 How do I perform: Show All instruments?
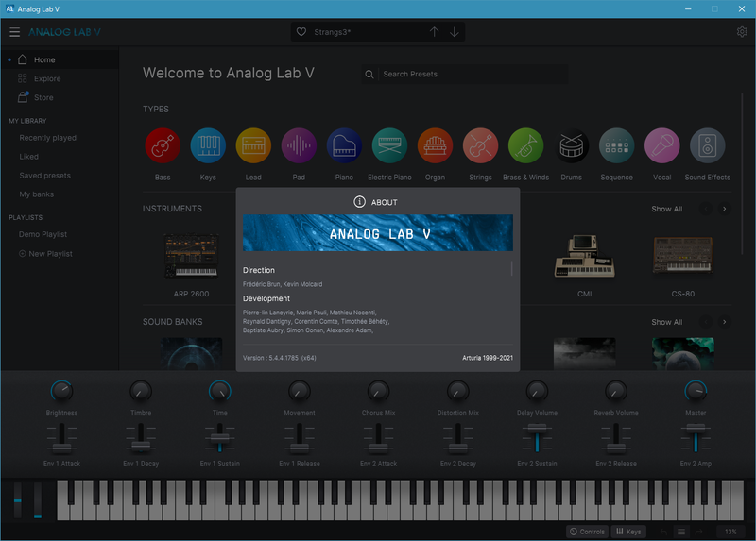[667, 209]
